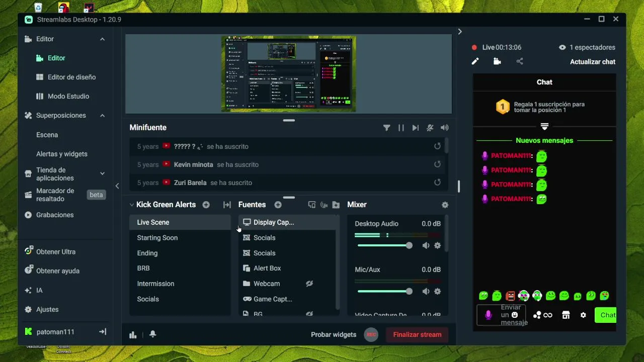The image size is (644, 362).
Task: Adjust the Mic/Aux volume slider
Action: pos(385,292)
